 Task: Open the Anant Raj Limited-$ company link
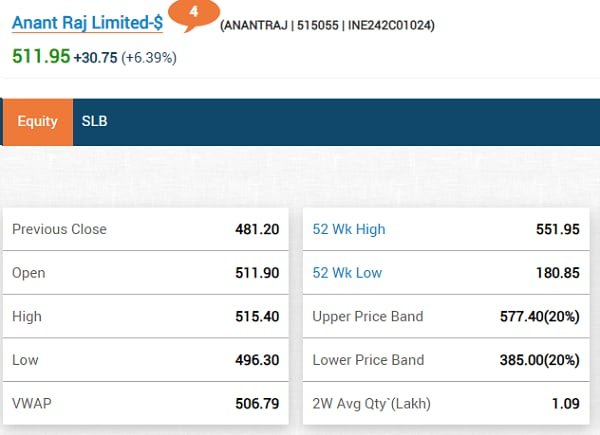(87, 23)
